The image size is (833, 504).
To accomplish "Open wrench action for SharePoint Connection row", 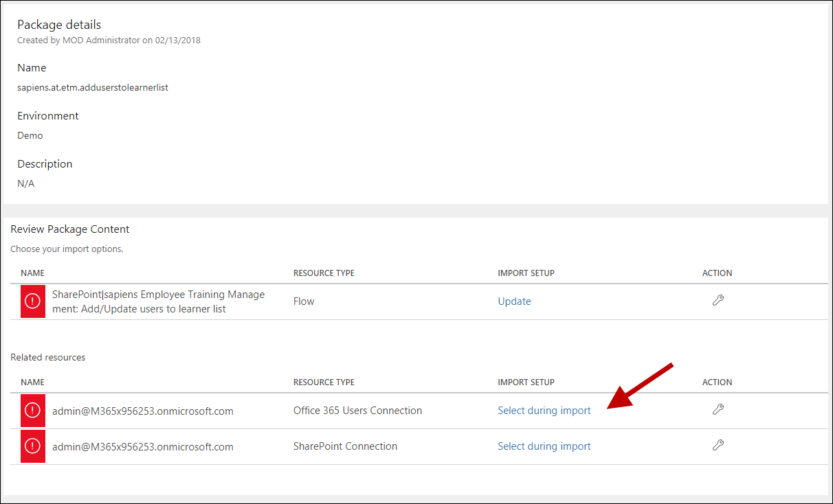I will point(718,445).
